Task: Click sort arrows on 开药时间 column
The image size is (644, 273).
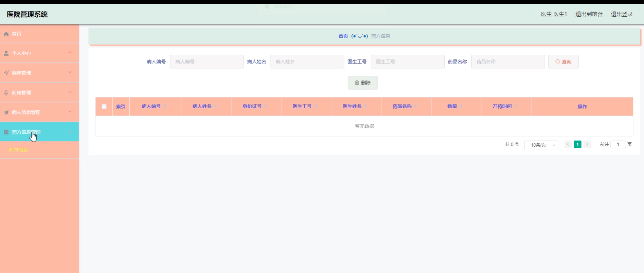Action: tap(516, 106)
